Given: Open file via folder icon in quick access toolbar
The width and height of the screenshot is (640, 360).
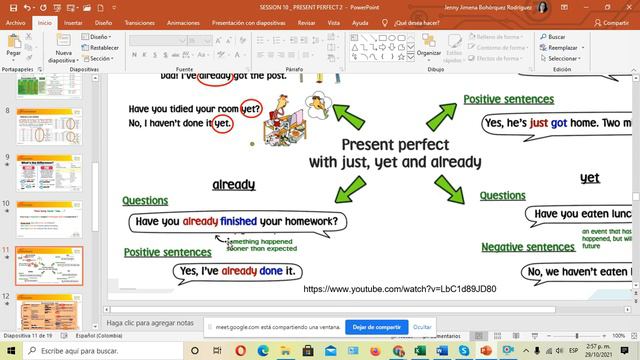Looking at the screenshot, I should pyautogui.click(x=87, y=8).
